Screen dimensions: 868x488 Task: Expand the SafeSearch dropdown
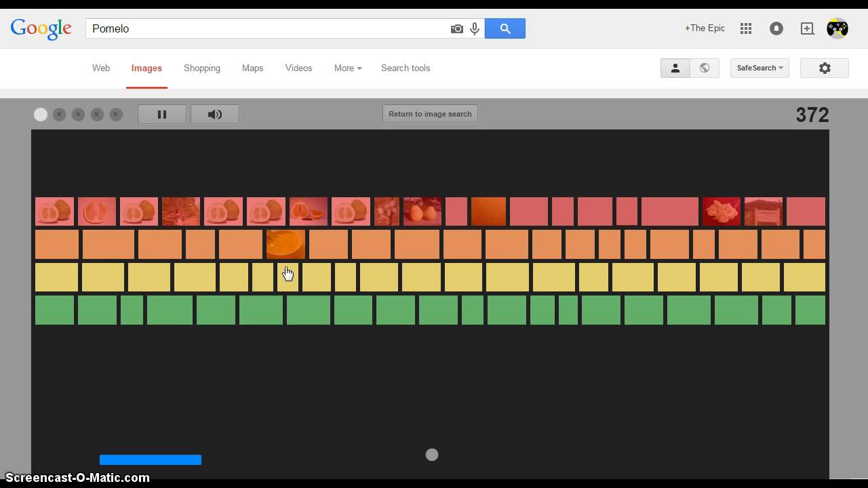tap(759, 68)
